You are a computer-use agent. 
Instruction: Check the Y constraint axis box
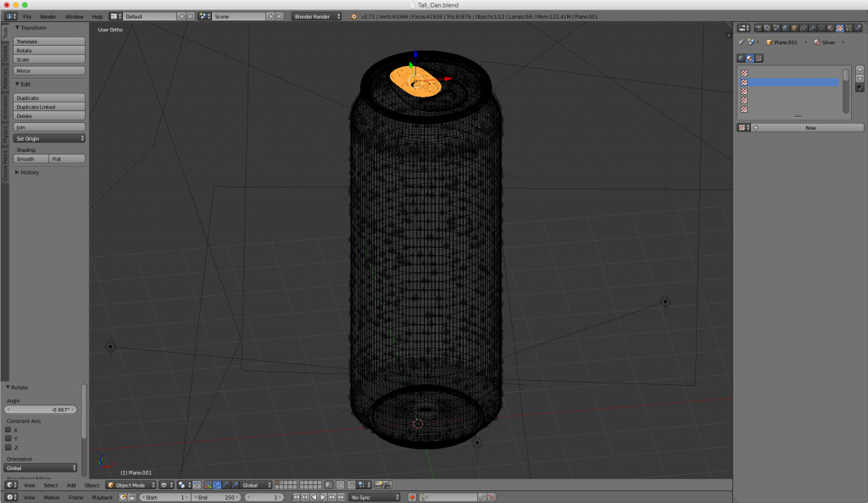pyautogui.click(x=8, y=439)
